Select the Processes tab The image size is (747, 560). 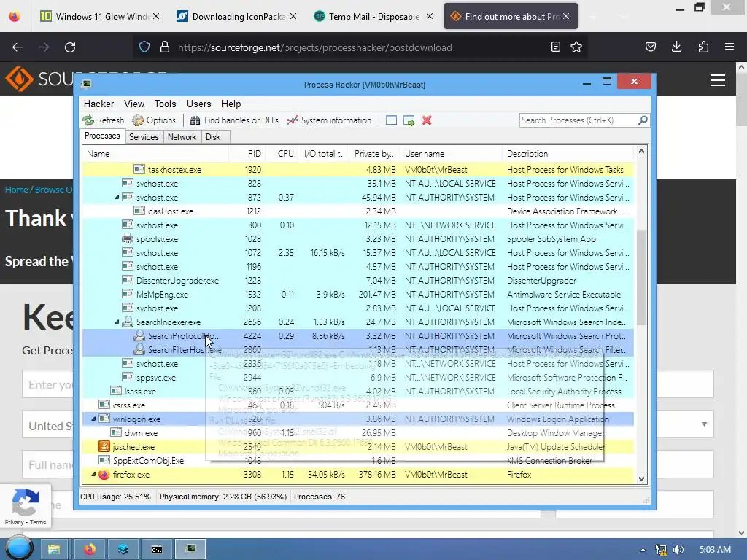coord(102,136)
